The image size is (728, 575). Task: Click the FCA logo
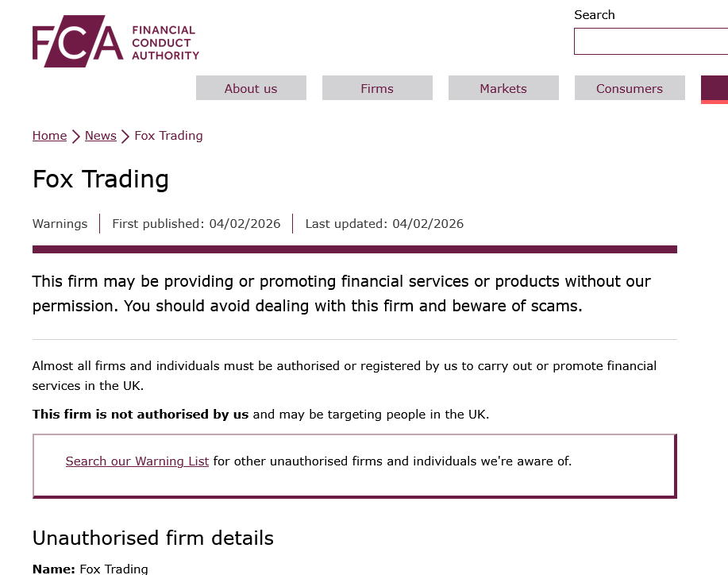[115, 41]
